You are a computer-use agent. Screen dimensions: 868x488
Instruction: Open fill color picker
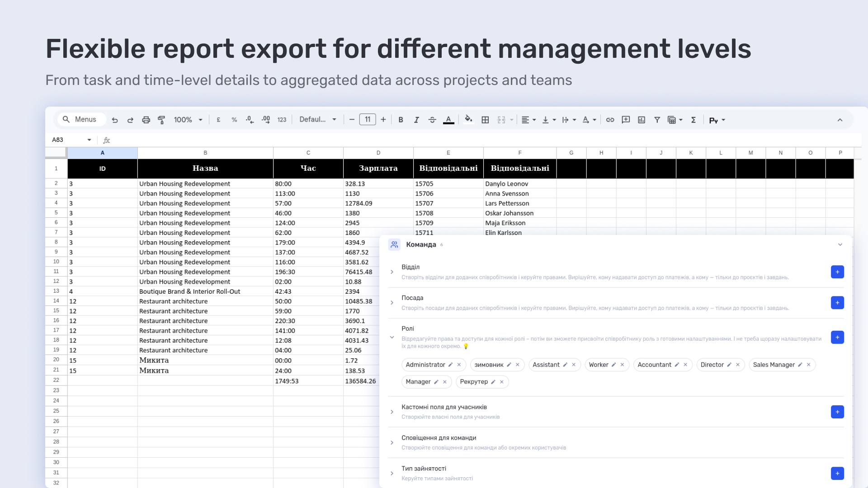[x=469, y=119]
